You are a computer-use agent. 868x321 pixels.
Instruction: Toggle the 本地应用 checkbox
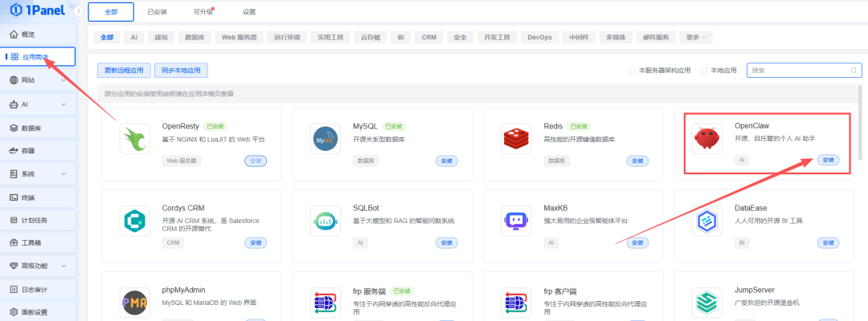click(x=704, y=71)
